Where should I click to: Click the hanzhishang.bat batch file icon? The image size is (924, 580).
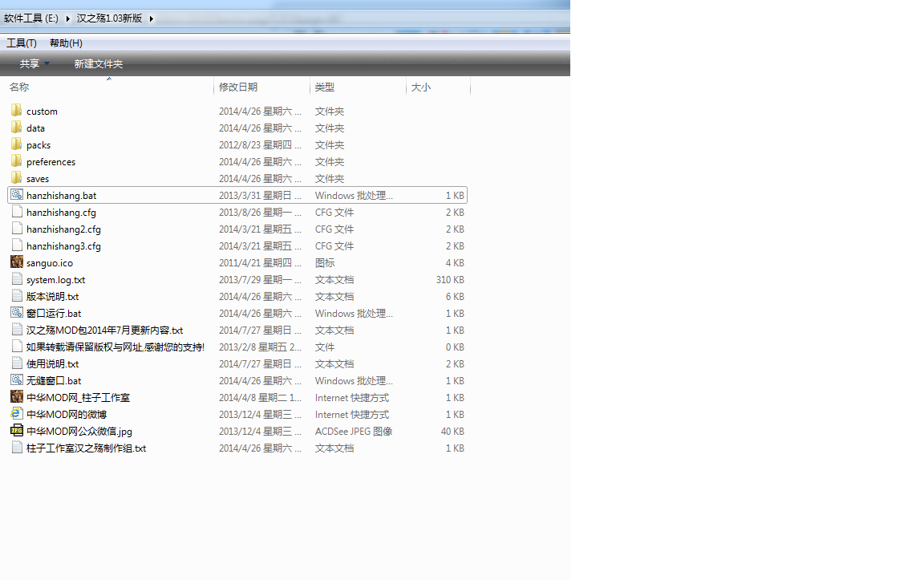tap(16, 195)
